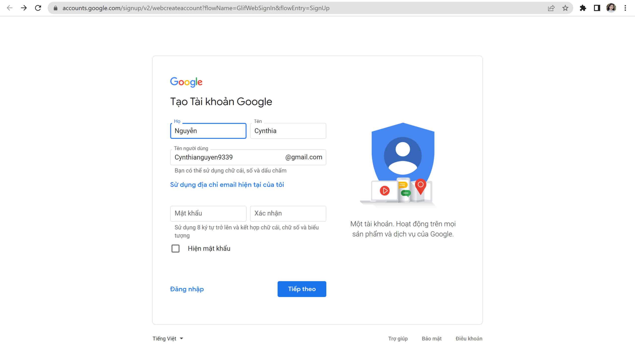Click the share page icon in address bar

[551, 8]
